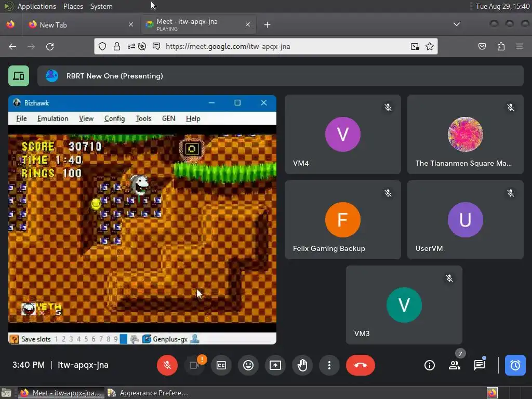Open the Pocket save icon
532x399 pixels.
tap(482, 46)
